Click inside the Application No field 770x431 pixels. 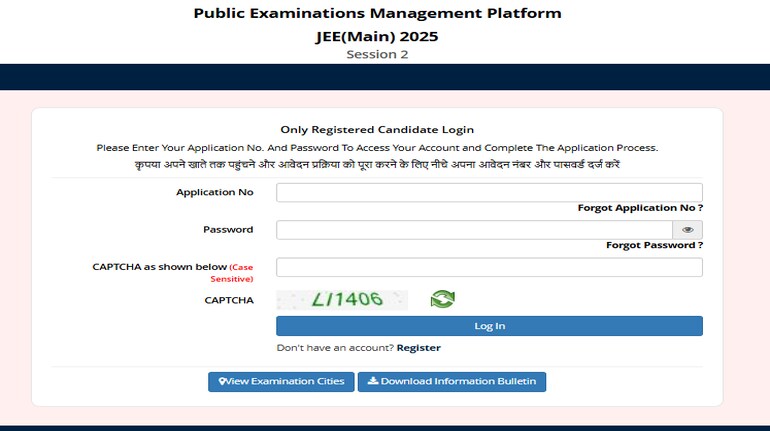[489, 192]
